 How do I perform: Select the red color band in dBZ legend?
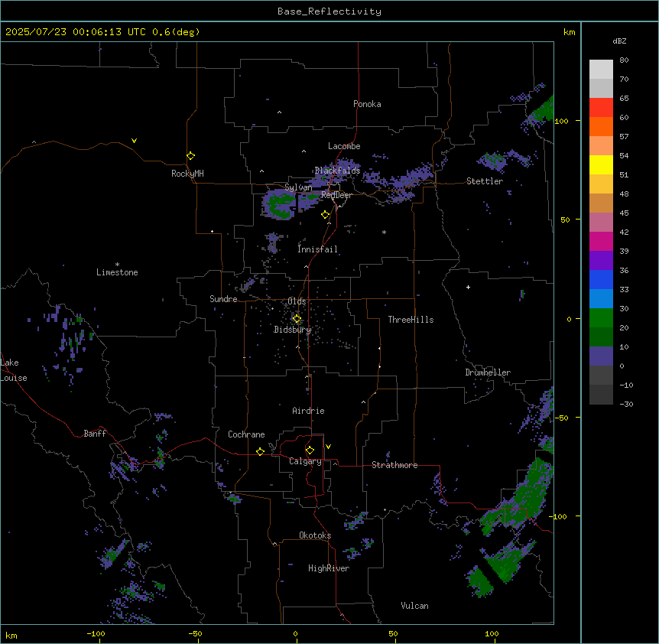(601, 108)
